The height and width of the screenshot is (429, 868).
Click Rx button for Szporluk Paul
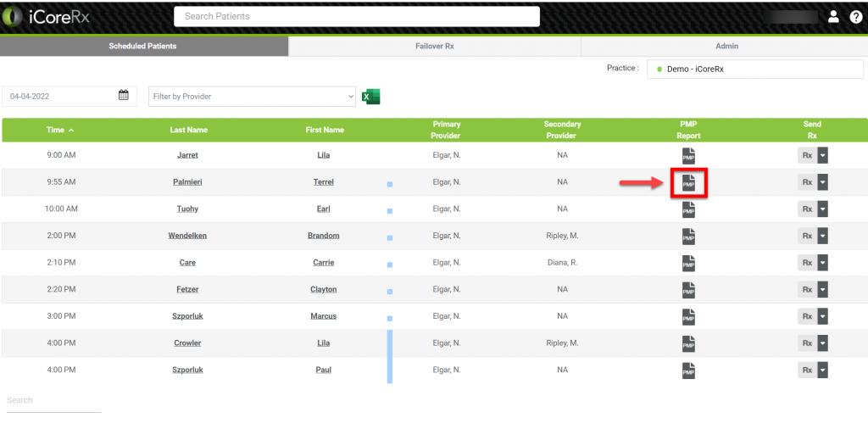point(807,370)
